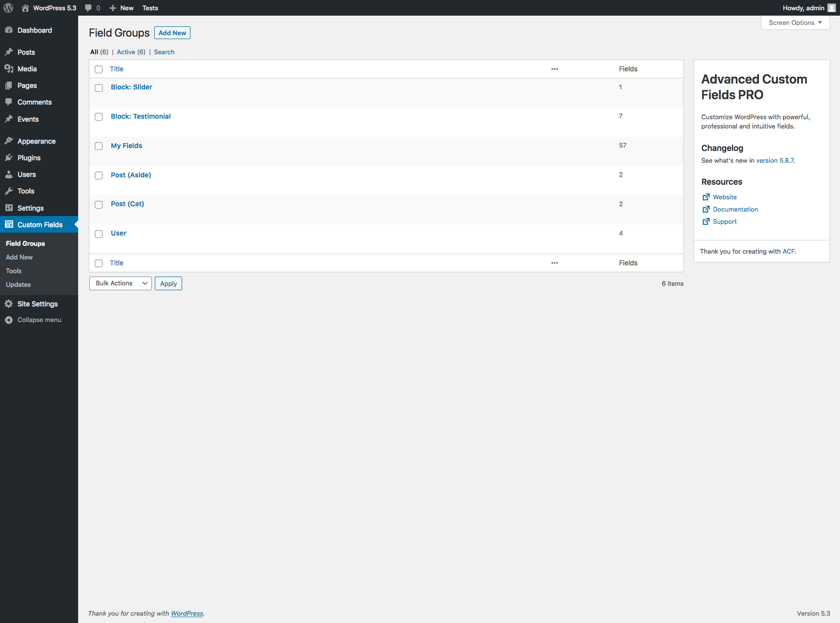Click the WordPress logo icon

coord(8,8)
